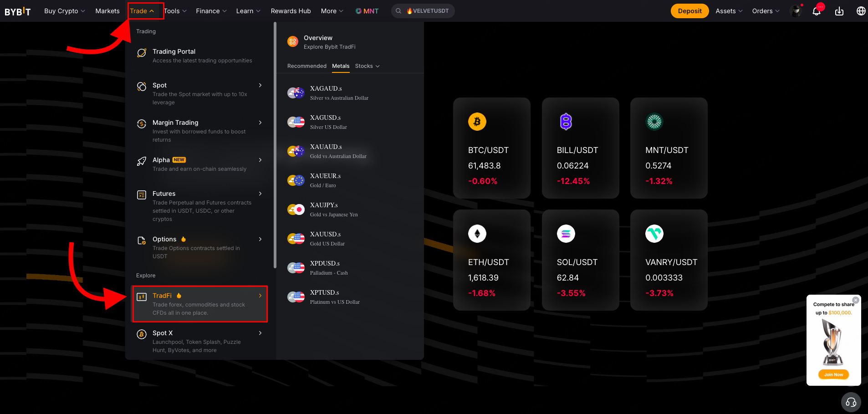The image size is (868, 414).
Task: Switch to the Recommended tab
Action: [x=307, y=66]
